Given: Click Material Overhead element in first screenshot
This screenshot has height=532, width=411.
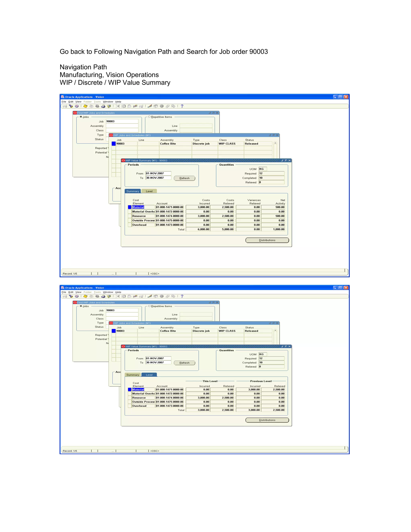Looking at the screenshot, I should click(x=143, y=212).
